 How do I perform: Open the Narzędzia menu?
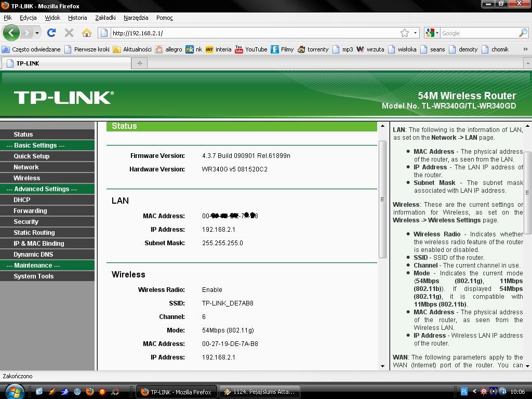(x=136, y=18)
